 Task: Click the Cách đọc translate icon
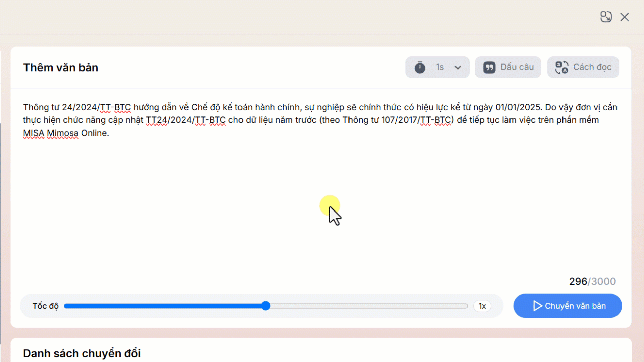(x=561, y=67)
